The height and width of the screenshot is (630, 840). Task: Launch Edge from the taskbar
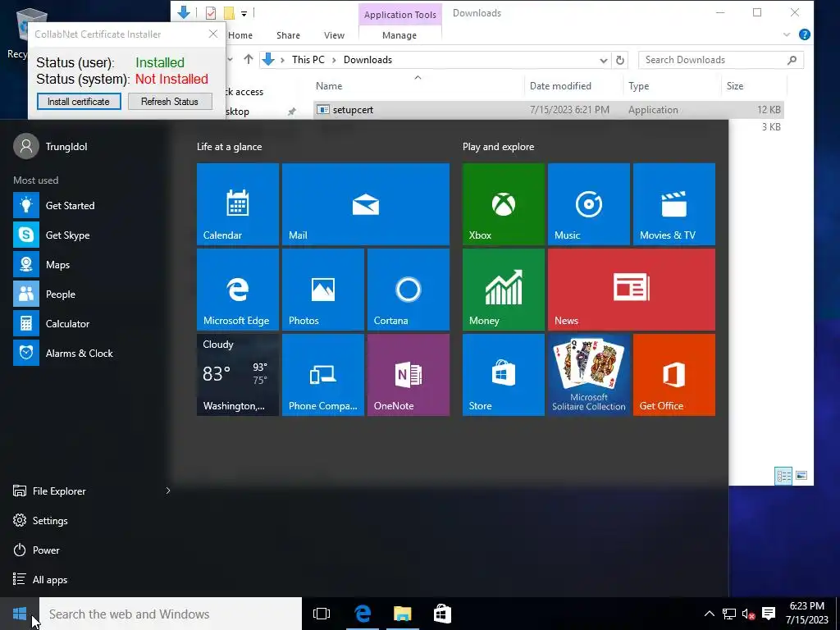tap(363, 614)
